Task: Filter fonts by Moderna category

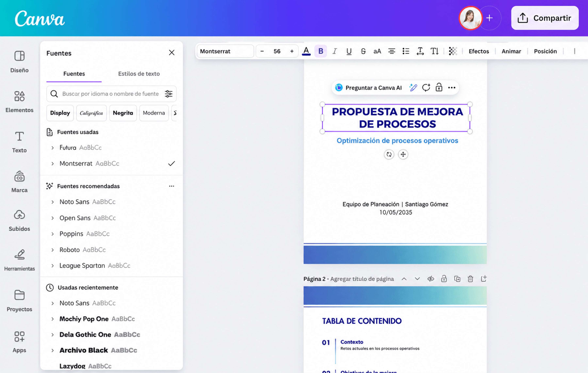Action: tap(154, 113)
